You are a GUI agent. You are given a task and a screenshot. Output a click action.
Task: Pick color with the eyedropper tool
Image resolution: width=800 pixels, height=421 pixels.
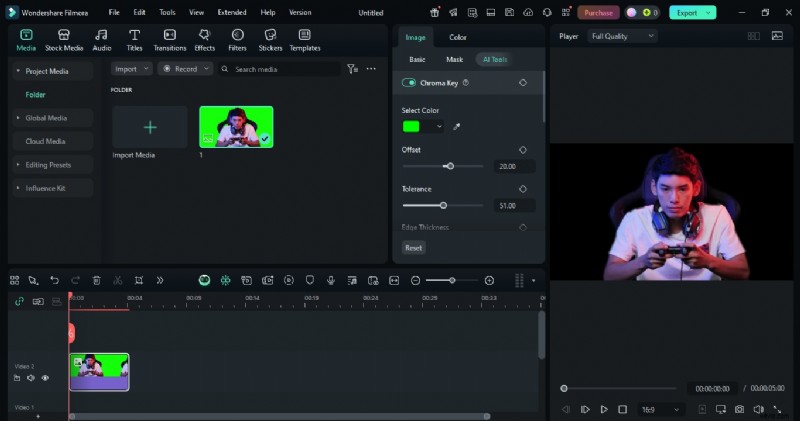[x=457, y=127]
